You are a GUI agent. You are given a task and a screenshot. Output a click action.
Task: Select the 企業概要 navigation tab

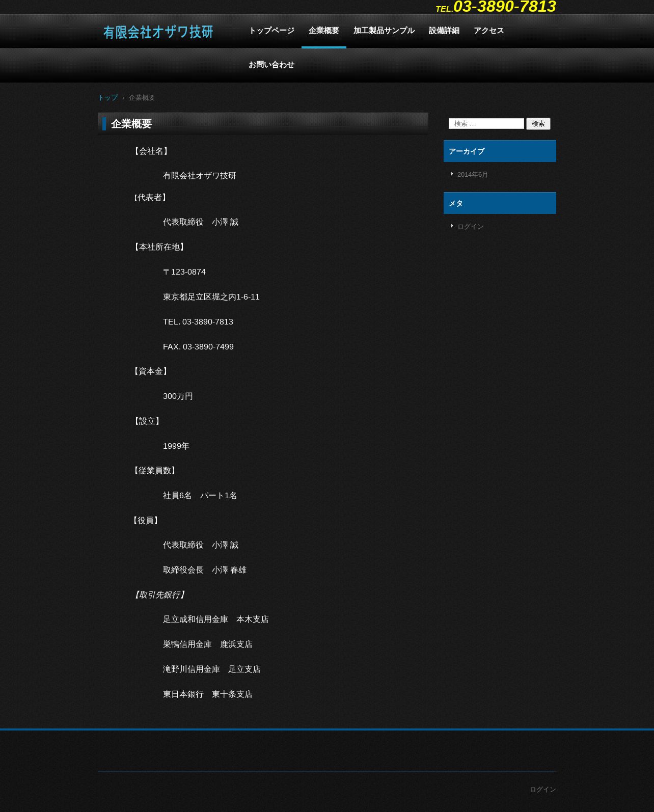(x=324, y=31)
